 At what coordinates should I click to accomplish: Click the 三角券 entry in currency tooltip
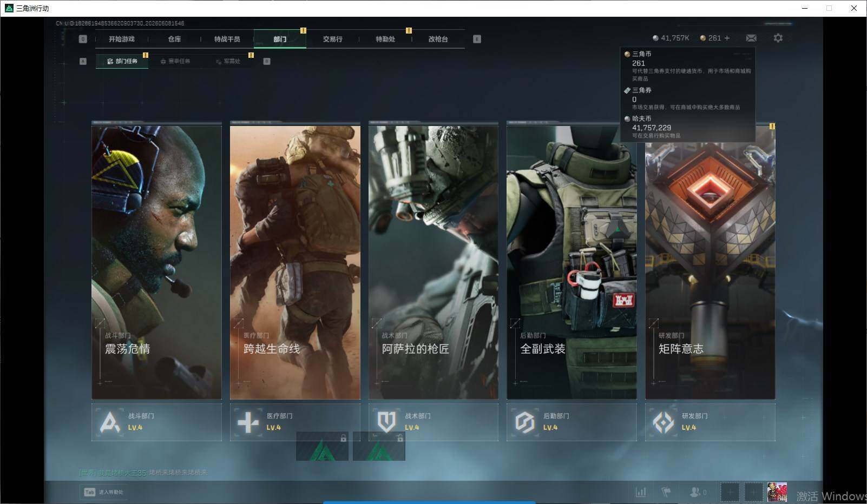click(x=688, y=98)
